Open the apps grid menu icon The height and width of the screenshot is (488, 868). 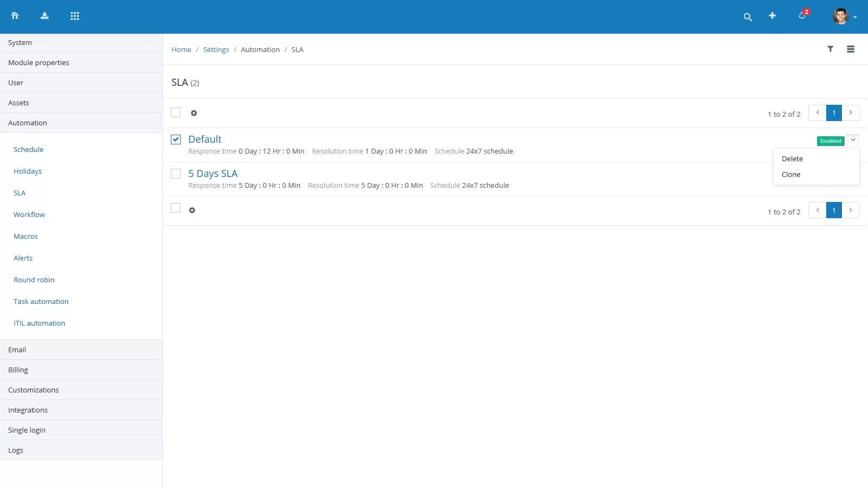pos(75,16)
